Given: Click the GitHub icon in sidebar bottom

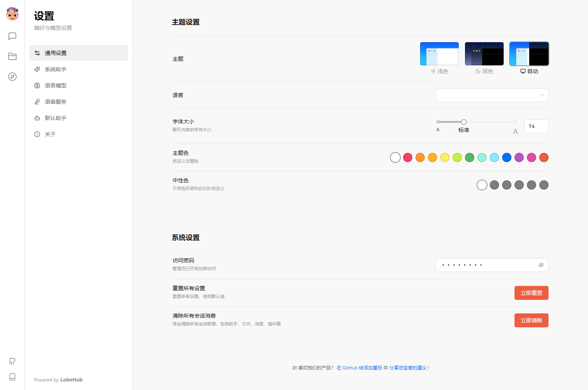Looking at the screenshot, I should click(x=12, y=361).
